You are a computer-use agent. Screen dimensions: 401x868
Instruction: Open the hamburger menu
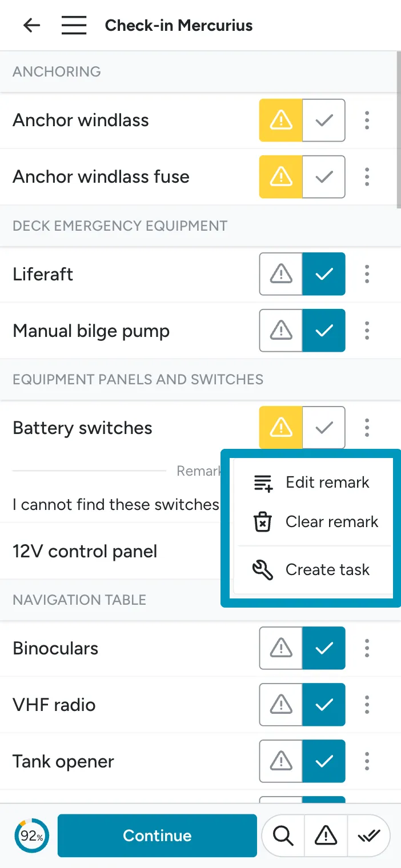pyautogui.click(x=74, y=26)
